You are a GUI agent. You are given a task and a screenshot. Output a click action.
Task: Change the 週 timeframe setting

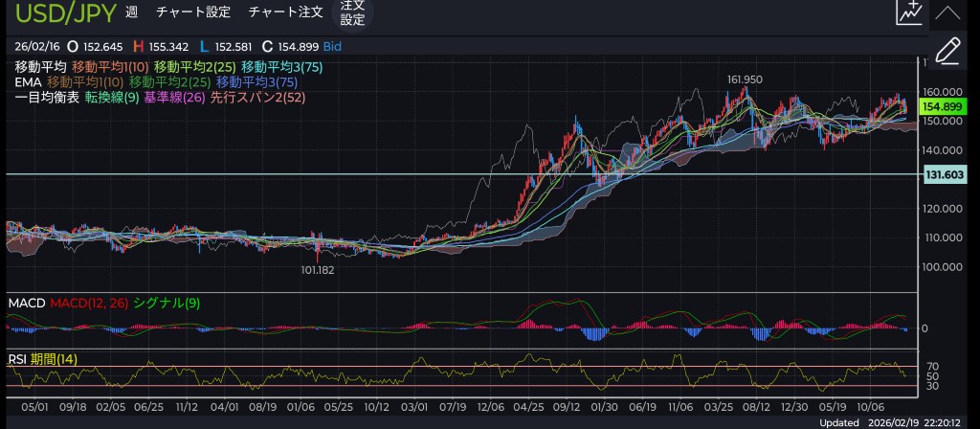(131, 13)
